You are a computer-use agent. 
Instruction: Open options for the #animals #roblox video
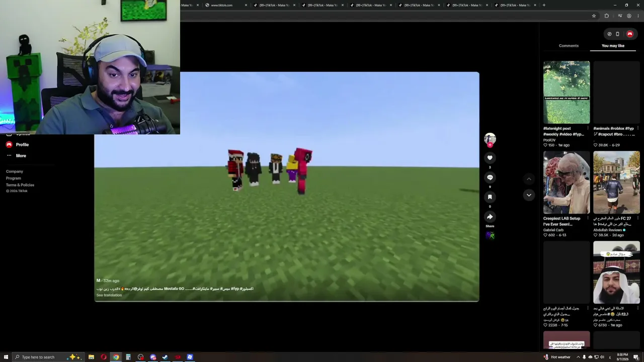tap(637, 129)
